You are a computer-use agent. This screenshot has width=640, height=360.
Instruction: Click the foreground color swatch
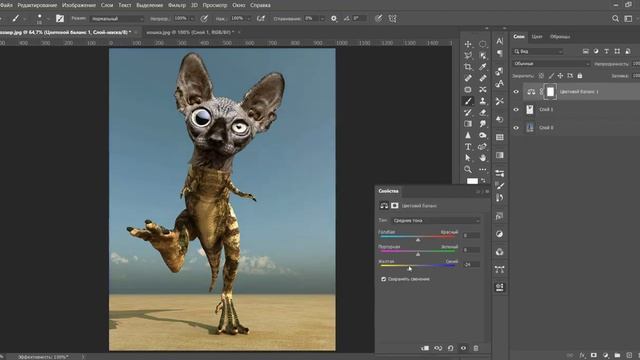tap(472, 181)
